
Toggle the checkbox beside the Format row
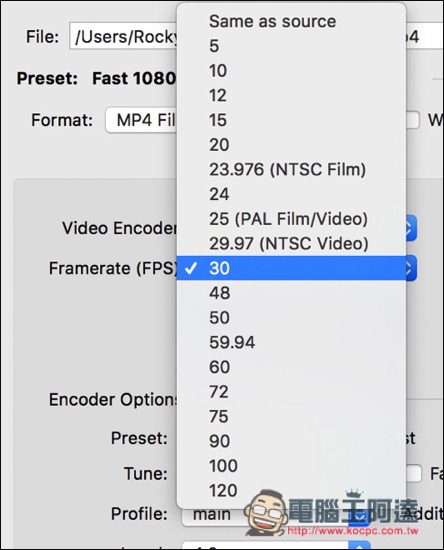[x=413, y=120]
